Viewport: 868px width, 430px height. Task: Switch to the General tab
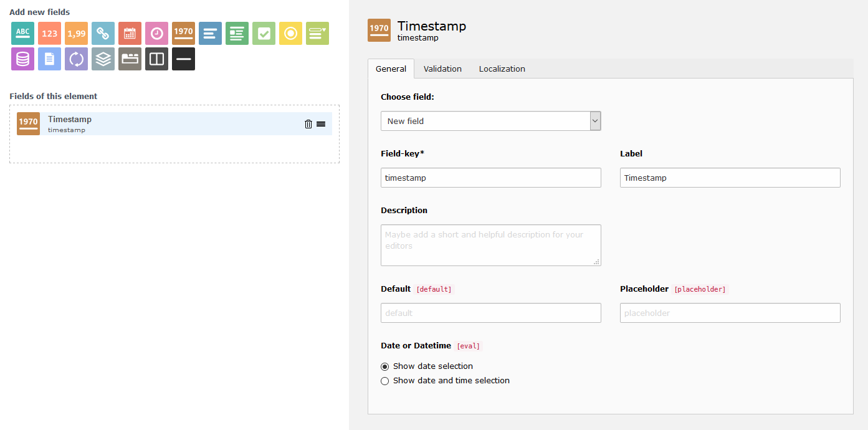[391, 69]
